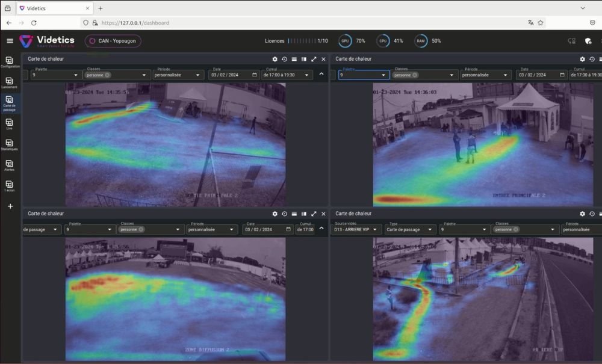Screen dimensions: 602x364
Task: Reload the dashboard page
Action: tap(34, 23)
